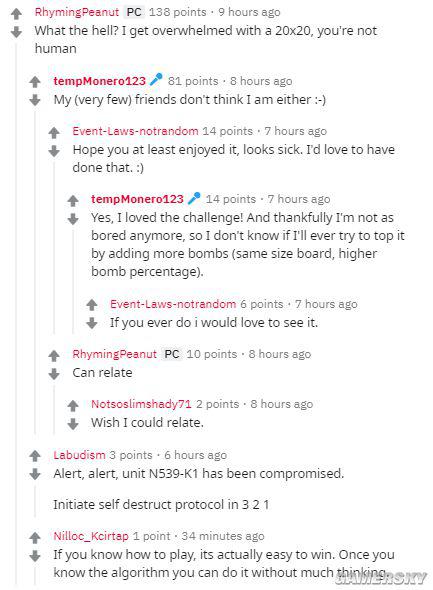Screen dimensions: 433x590
Task: Downvote the 'Can relate' comment
Action: click(54, 374)
